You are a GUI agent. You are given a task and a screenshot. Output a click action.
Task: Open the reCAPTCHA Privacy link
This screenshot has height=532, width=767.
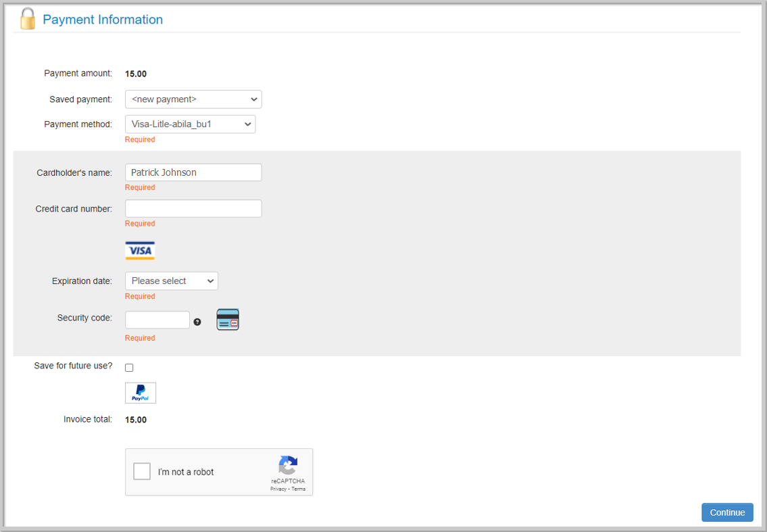tap(276, 489)
